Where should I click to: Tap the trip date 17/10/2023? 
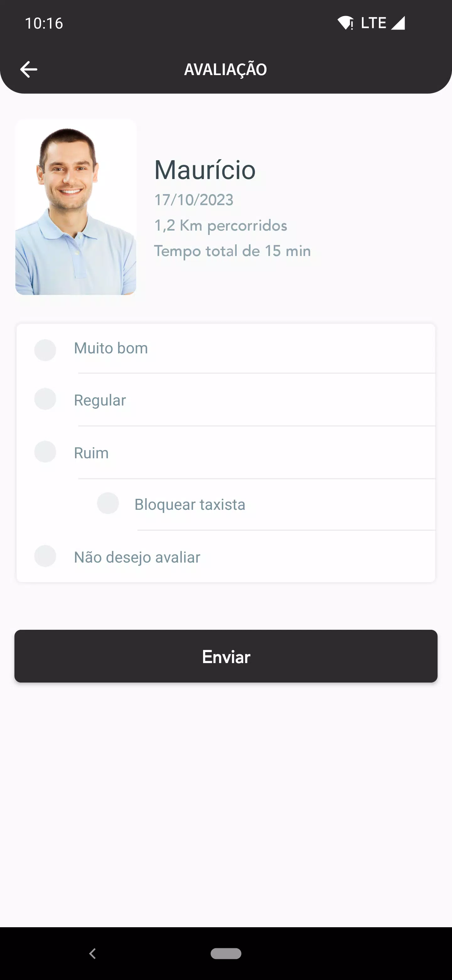click(194, 200)
